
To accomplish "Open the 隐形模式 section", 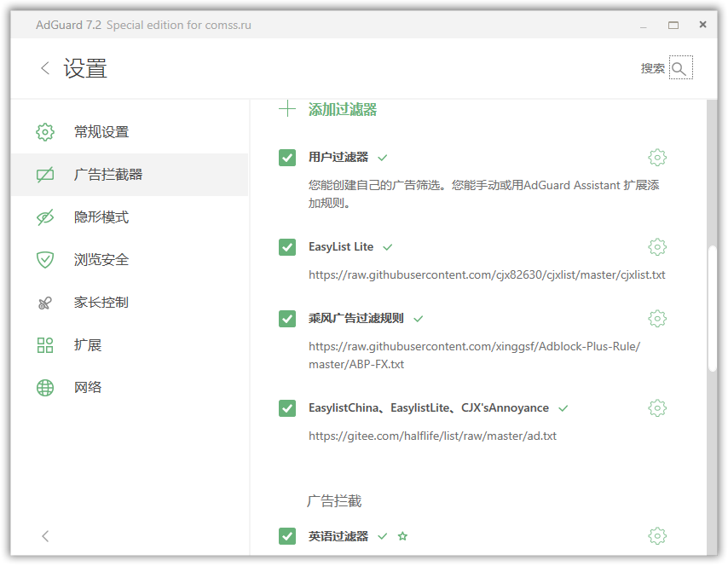I will coord(130,217).
